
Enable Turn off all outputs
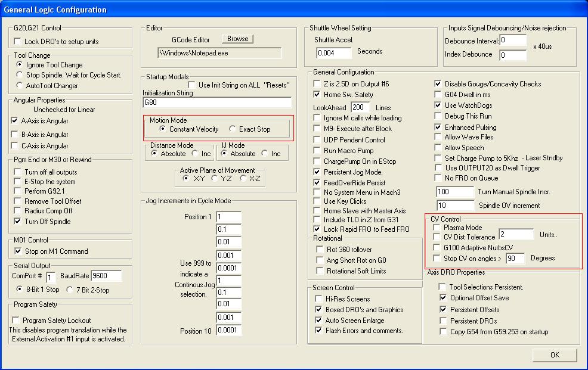point(17,172)
